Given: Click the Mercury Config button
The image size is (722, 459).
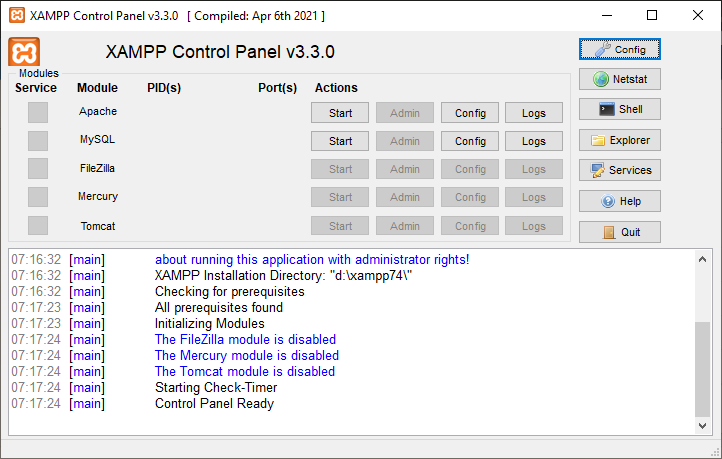Looking at the screenshot, I should pyautogui.click(x=470, y=197).
